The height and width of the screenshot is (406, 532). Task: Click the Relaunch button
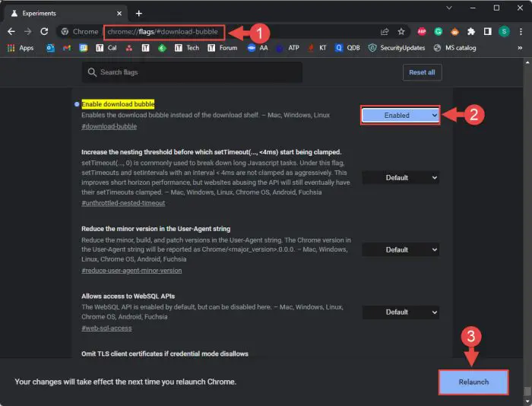(473, 382)
